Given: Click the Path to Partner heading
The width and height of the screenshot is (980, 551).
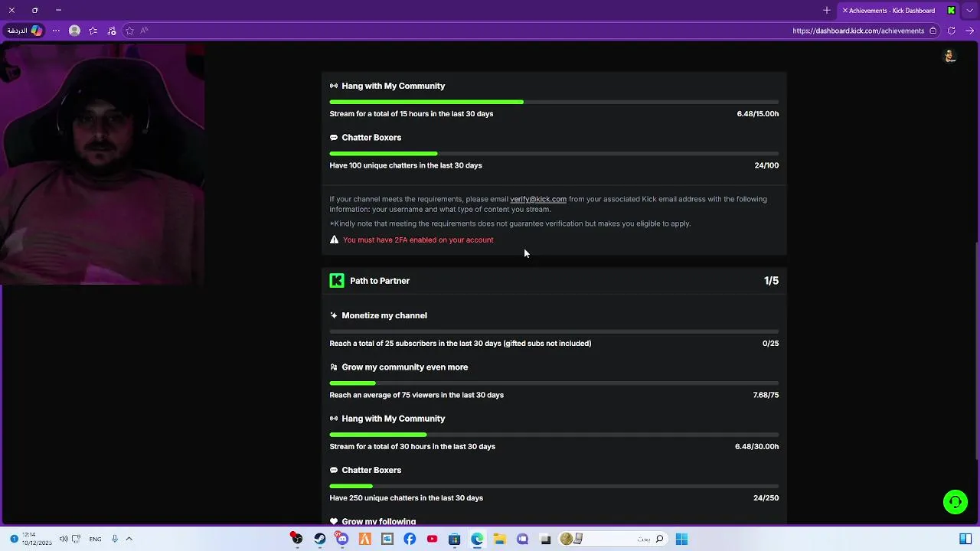Looking at the screenshot, I should (x=380, y=281).
